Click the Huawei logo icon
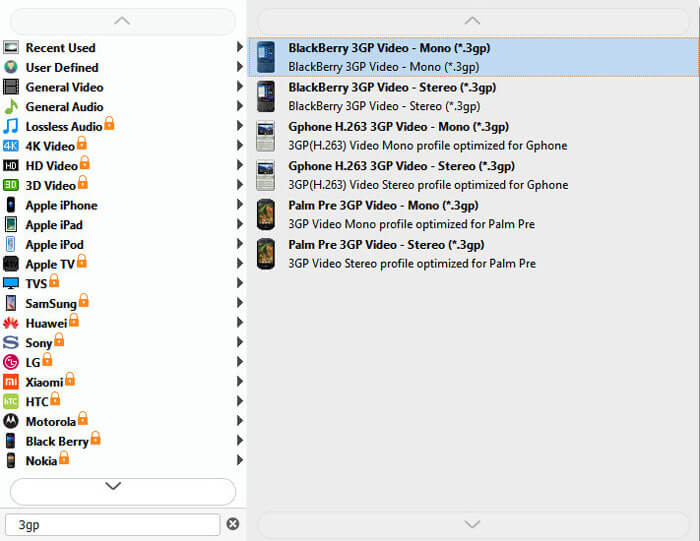This screenshot has width=700, height=541. (11, 323)
